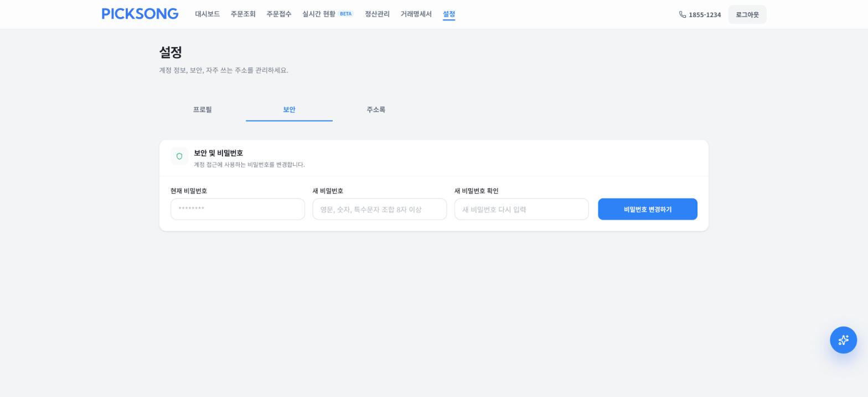Click the 1855-1234 phone number
The image size is (868, 397).
pos(705,14)
